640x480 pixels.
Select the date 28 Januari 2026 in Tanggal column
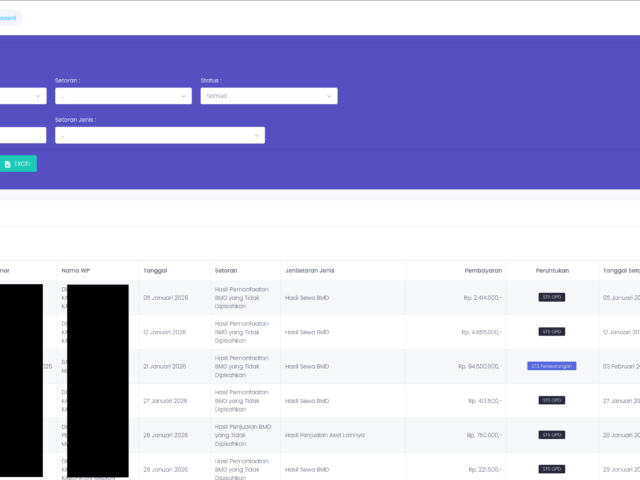[165, 436]
